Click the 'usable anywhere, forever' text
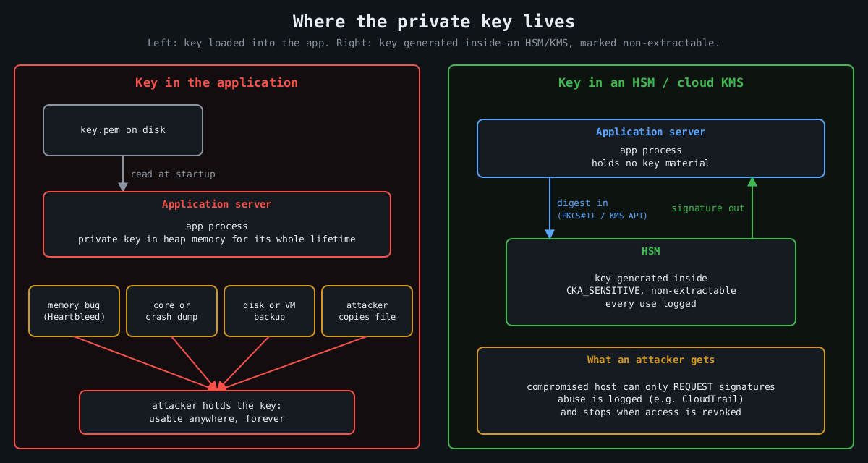This screenshot has height=463, width=868. point(217,418)
